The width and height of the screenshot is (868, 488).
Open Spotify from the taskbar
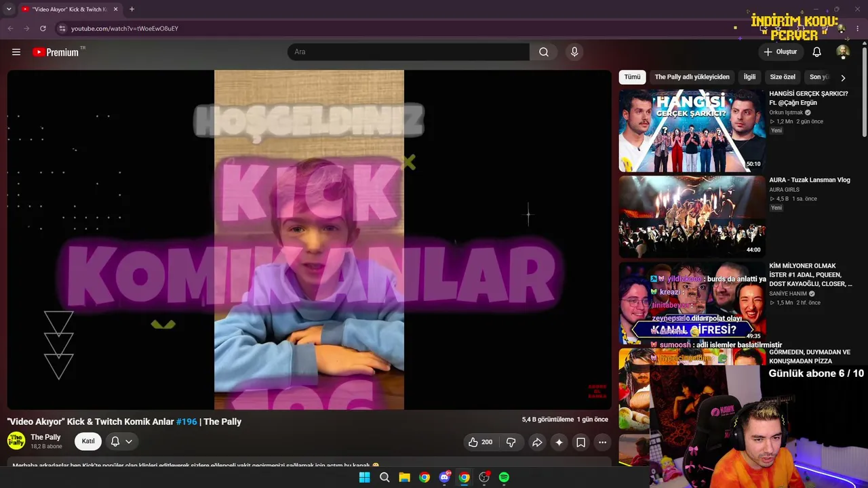(x=504, y=477)
